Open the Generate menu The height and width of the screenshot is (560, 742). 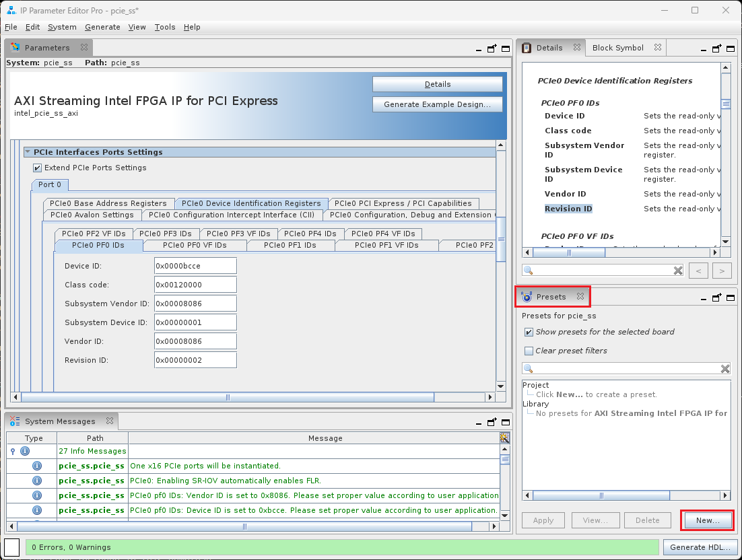(102, 27)
